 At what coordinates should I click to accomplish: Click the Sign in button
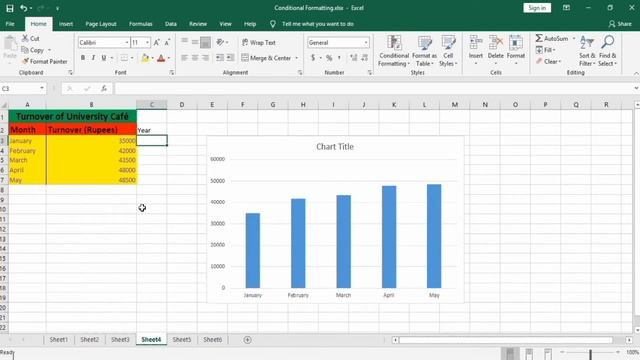[x=537, y=8]
